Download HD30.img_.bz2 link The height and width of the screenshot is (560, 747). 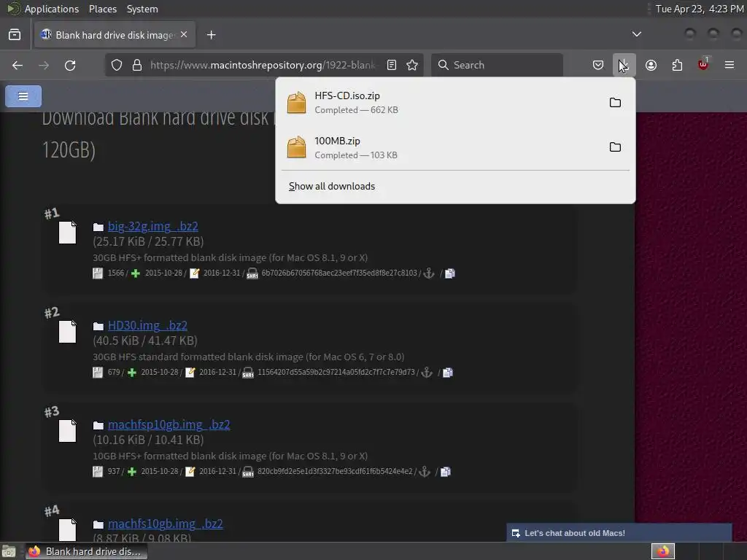point(147,325)
